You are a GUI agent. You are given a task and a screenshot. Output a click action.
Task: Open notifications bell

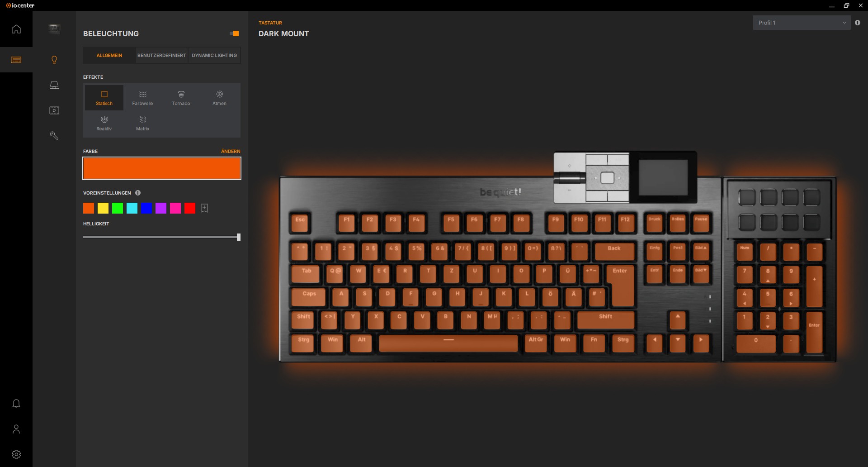click(16, 404)
